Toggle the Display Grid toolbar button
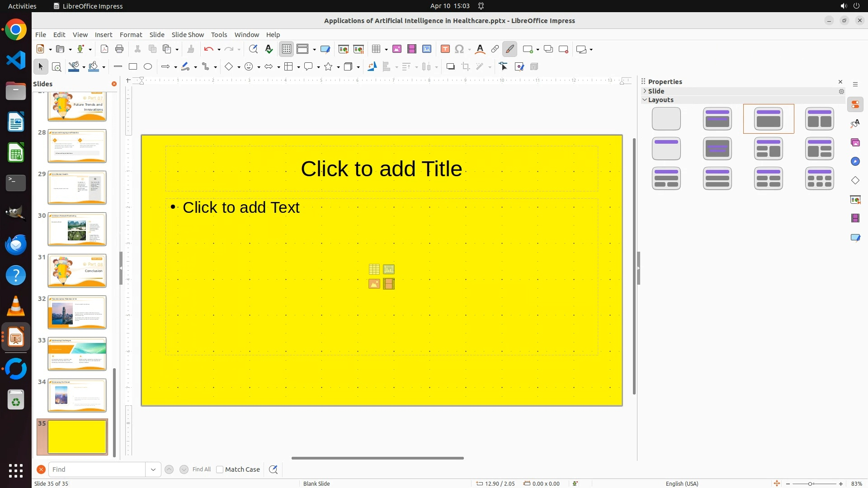 (x=287, y=49)
